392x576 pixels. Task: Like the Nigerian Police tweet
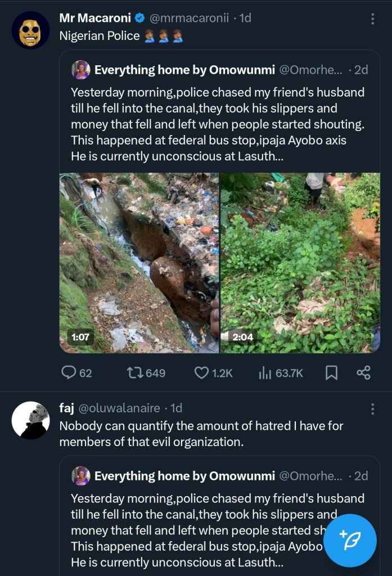pos(201,372)
